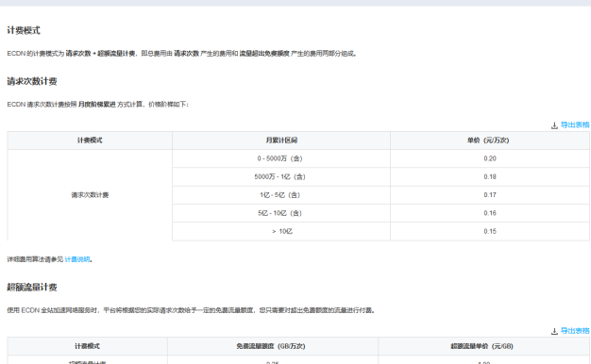This screenshot has height=364, width=591.
Task: Click the 5亿 - 10亿 (含) cell
Action: tap(281, 213)
